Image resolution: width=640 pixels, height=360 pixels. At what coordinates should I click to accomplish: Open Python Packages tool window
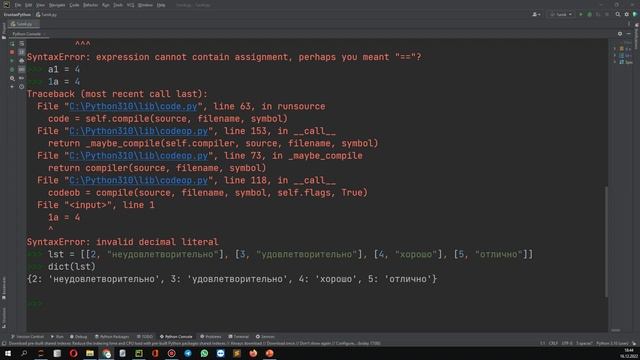click(x=112, y=337)
